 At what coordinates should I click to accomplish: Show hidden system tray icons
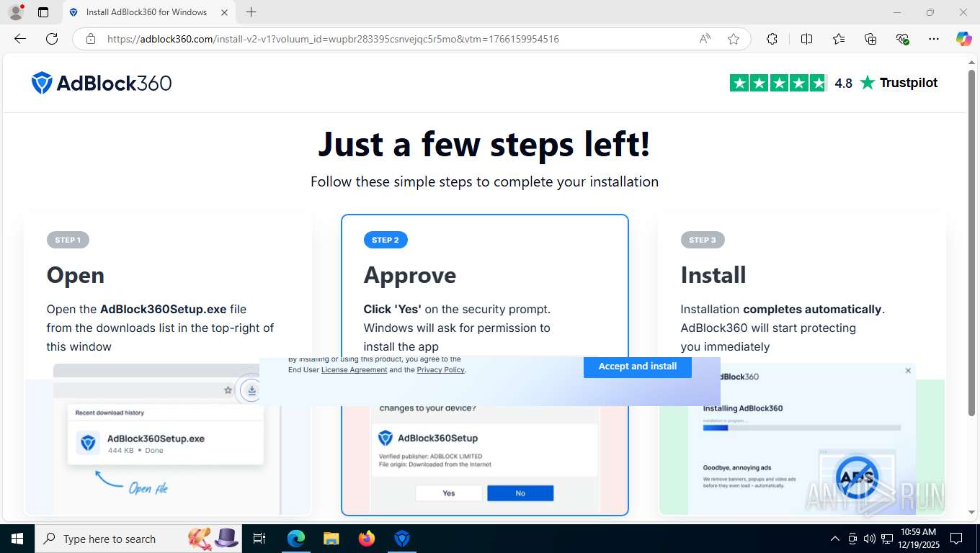pyautogui.click(x=835, y=539)
